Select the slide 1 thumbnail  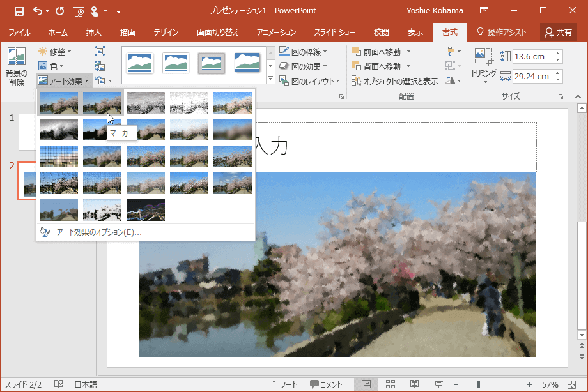27,131
